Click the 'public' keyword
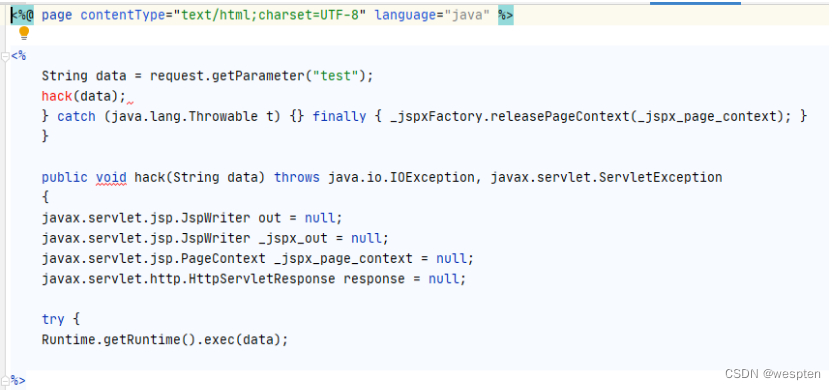 click(x=65, y=177)
